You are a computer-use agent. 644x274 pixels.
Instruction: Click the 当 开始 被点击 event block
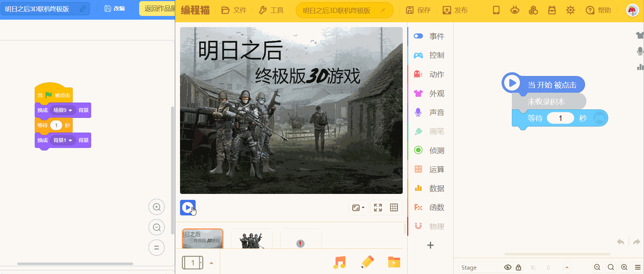point(543,83)
